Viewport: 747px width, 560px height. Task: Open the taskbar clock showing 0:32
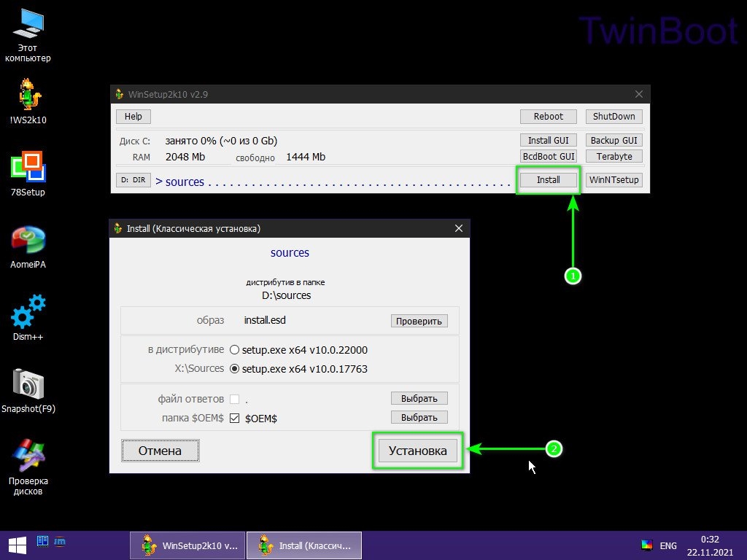point(710,545)
